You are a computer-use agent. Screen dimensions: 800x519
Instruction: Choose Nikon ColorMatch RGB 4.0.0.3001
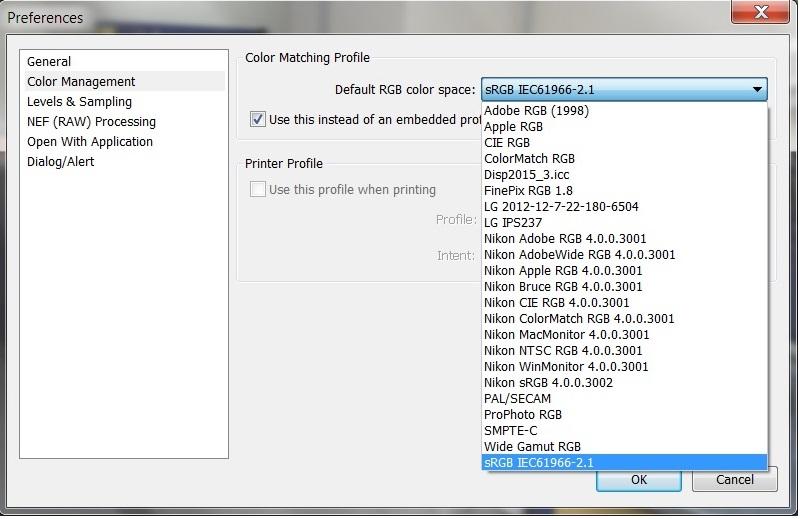[x=624, y=318]
